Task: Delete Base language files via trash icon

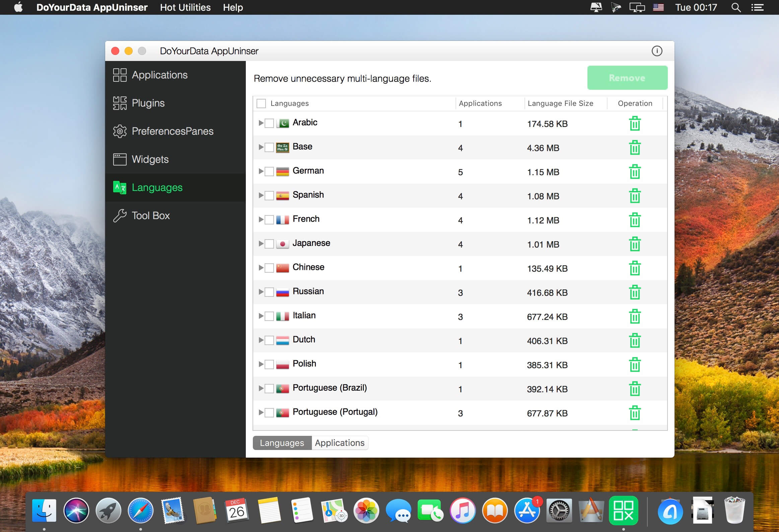Action: point(635,147)
